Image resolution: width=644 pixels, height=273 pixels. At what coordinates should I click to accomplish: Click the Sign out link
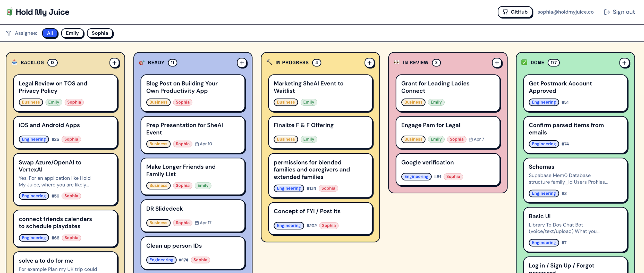[624, 12]
